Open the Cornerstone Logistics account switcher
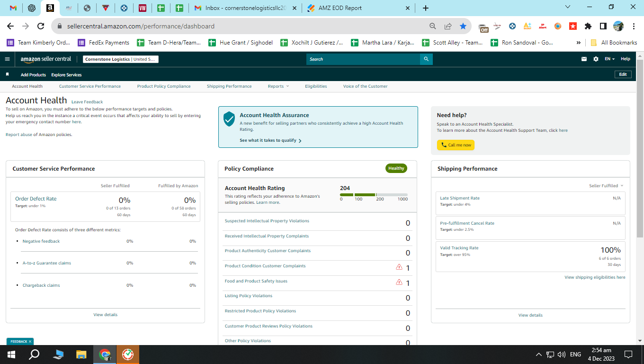 tap(121, 59)
